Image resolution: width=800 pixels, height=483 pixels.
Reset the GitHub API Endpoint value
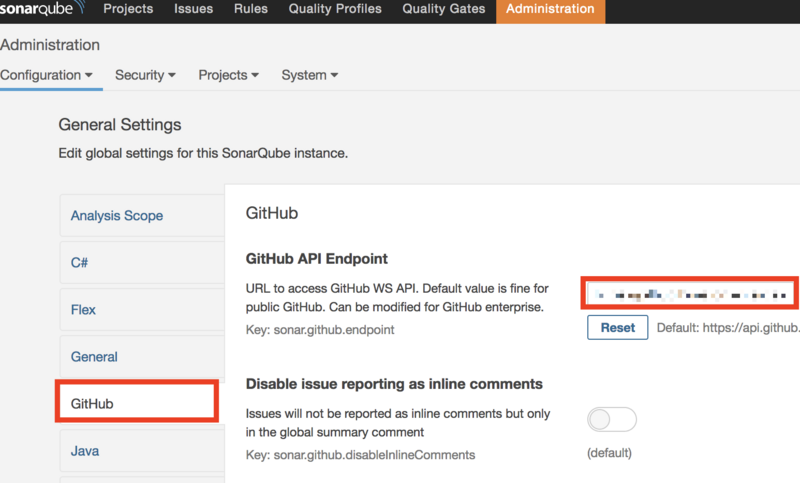pos(617,327)
